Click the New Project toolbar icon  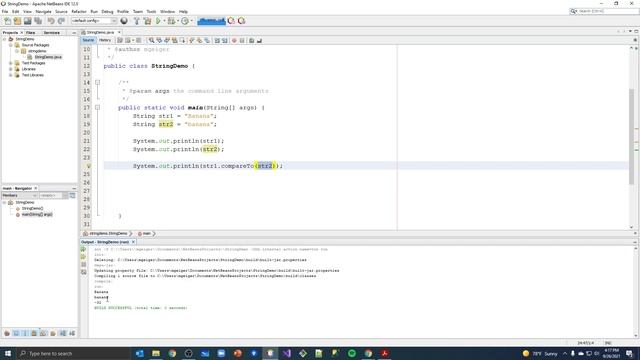[x=17, y=21]
